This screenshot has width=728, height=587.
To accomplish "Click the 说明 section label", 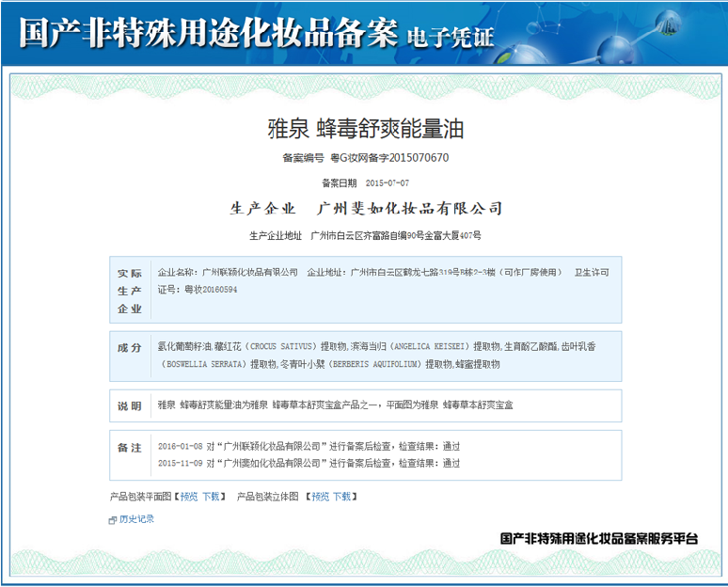I will (130, 406).
